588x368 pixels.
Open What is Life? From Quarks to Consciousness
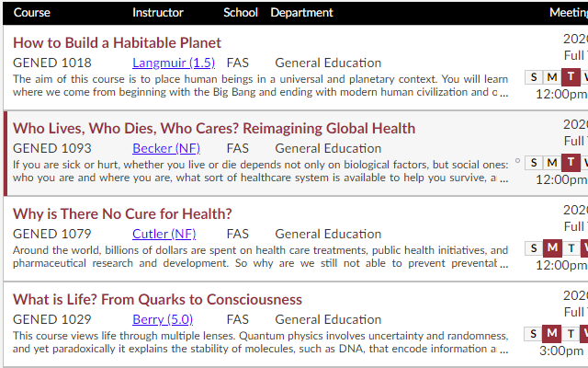point(157,300)
